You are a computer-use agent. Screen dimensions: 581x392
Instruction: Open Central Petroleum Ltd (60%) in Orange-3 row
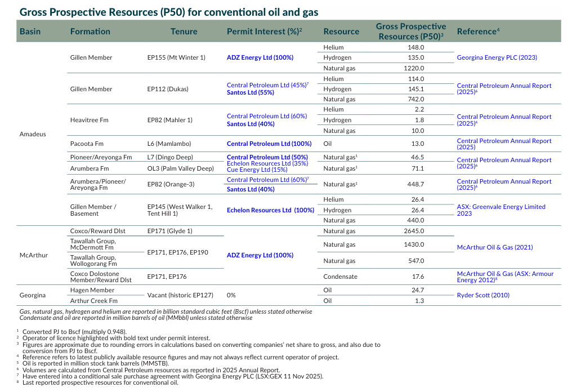266,180
